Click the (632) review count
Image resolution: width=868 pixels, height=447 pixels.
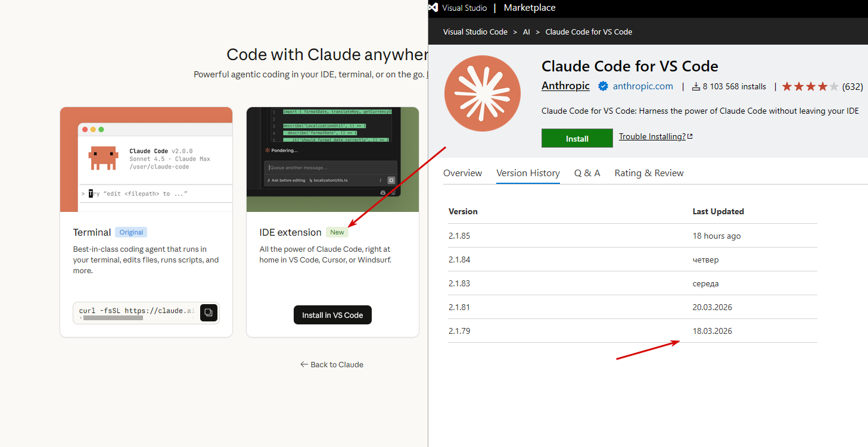click(x=853, y=86)
